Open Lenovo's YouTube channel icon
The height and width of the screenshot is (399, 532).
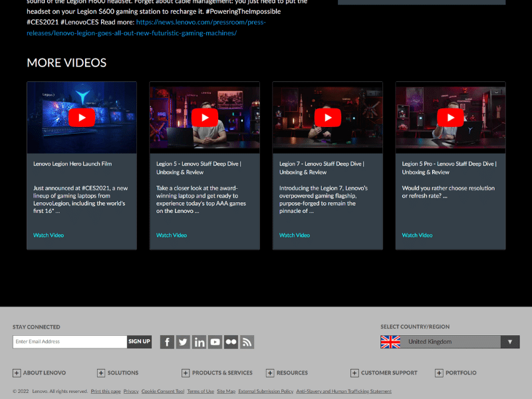tap(215, 342)
